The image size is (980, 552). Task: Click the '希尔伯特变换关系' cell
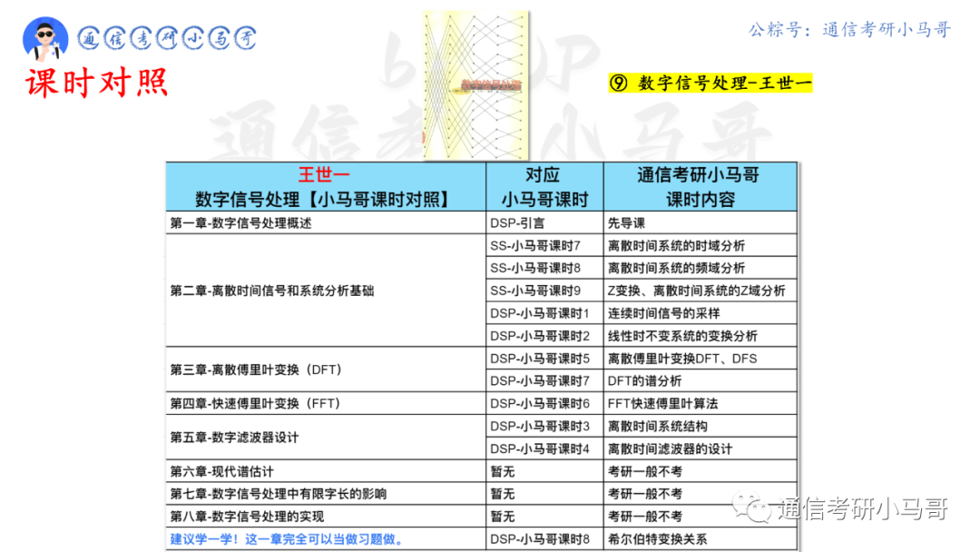(658, 538)
